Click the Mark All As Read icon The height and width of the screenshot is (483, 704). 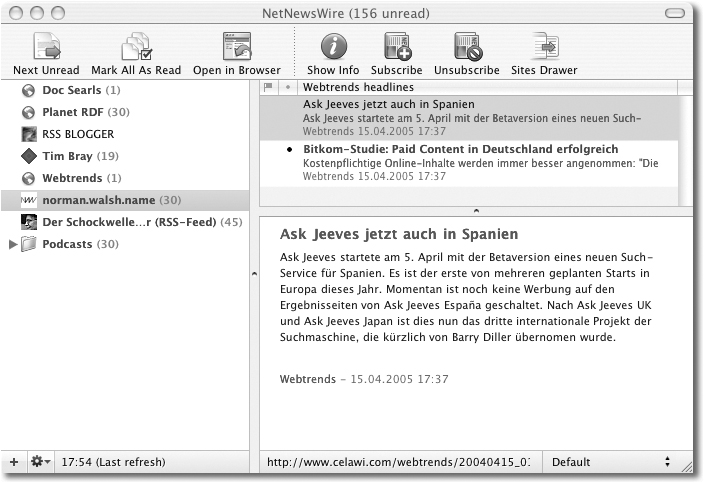pos(136,46)
